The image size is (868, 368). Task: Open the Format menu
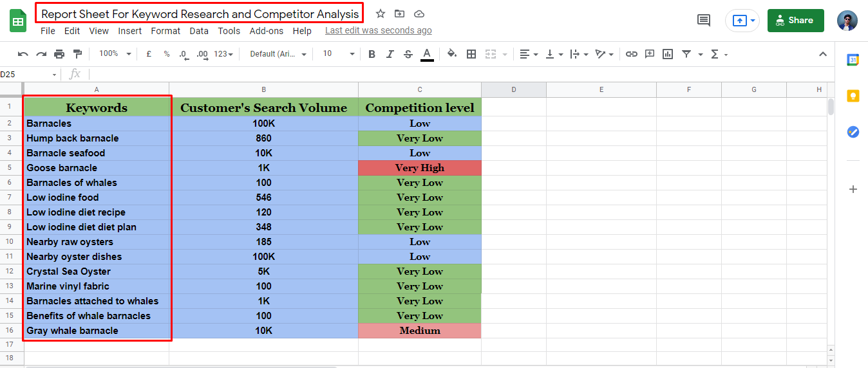point(165,31)
